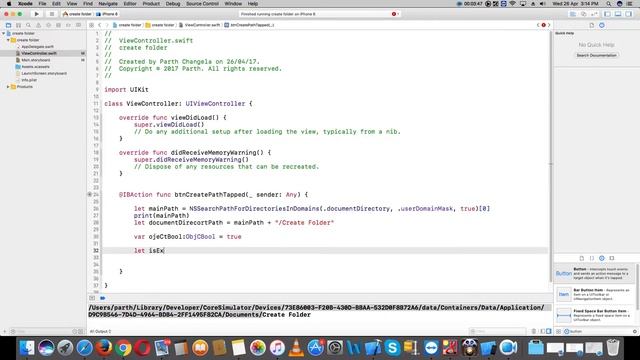The width and height of the screenshot is (640, 360).
Task: Open File Template library tab
Action: [x=582, y=258]
